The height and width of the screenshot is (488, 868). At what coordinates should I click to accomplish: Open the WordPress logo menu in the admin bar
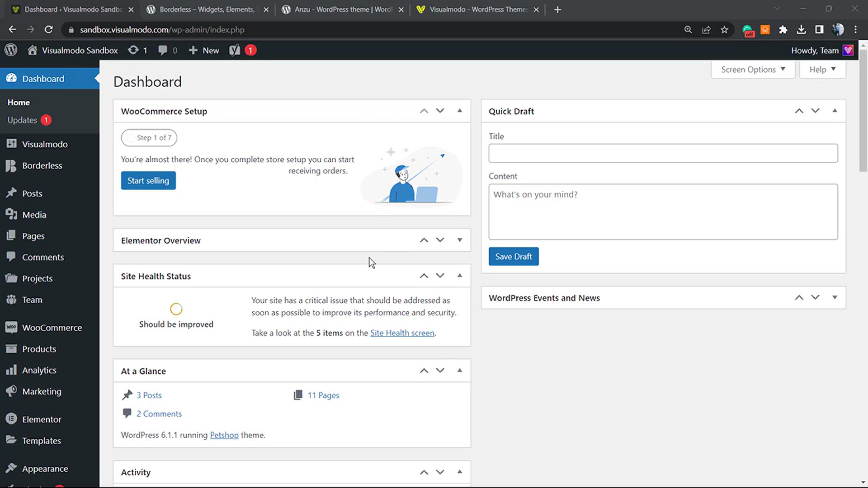[11, 50]
